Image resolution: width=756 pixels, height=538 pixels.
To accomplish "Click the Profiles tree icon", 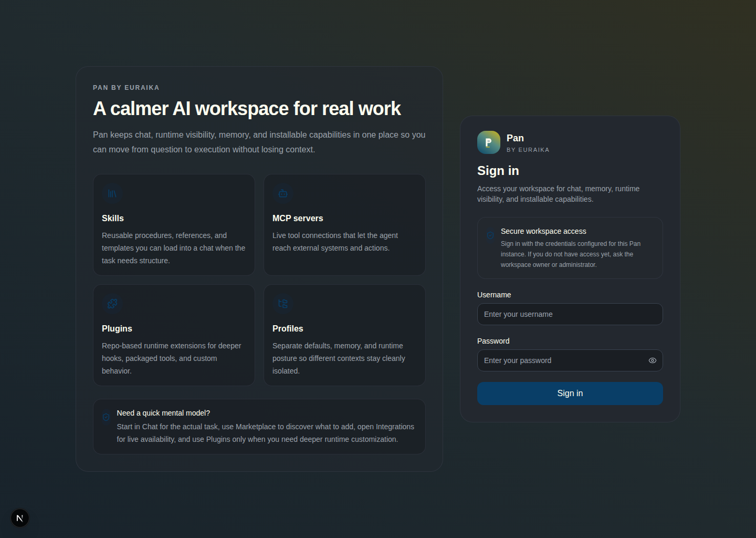I will point(283,304).
